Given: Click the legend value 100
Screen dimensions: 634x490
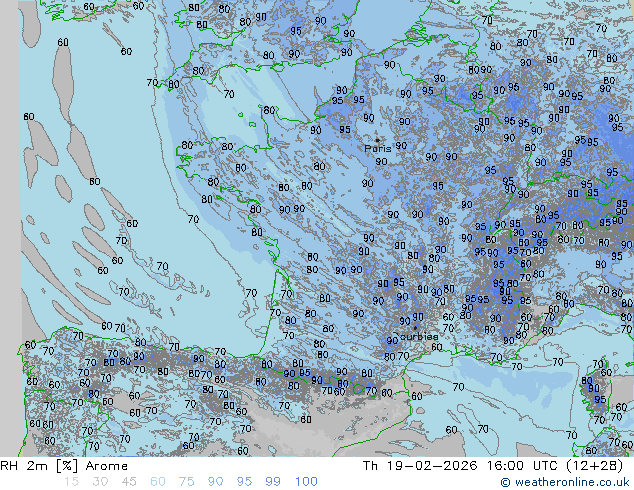Looking at the screenshot, I should pos(306,482).
